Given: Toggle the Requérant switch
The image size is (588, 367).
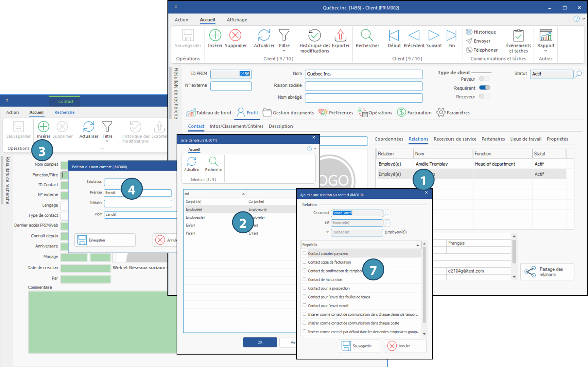Looking at the screenshot, I should coord(484,88).
